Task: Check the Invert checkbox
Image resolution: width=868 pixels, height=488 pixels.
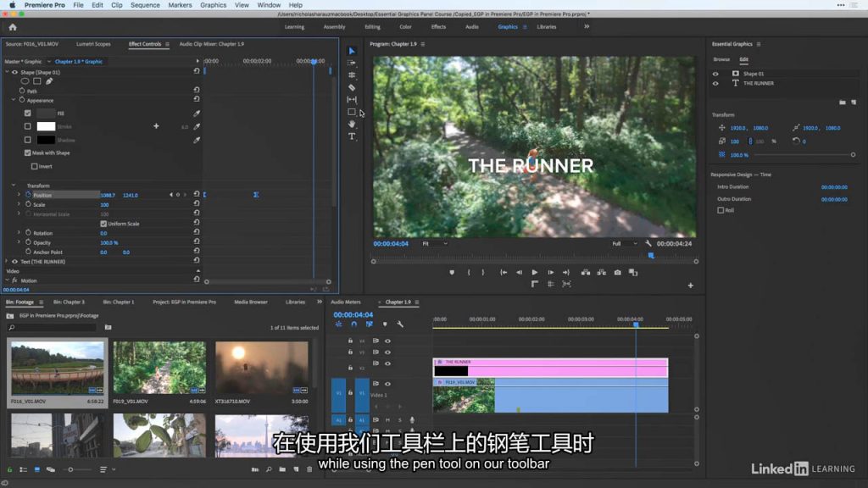Action: tap(34, 166)
